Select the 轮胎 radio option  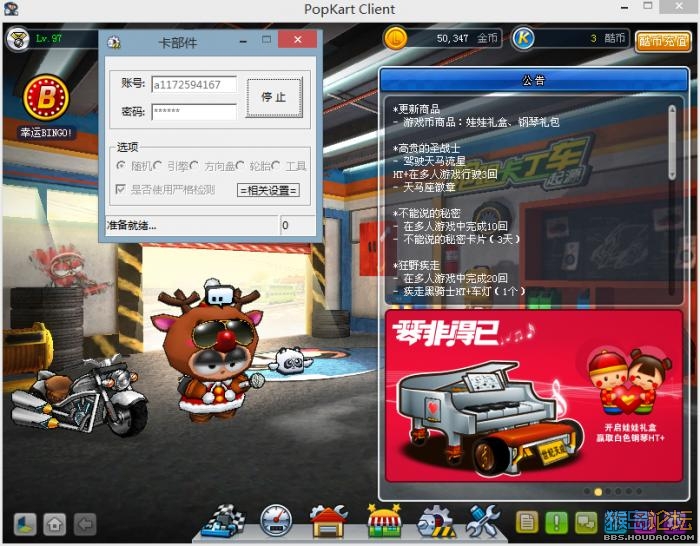click(x=240, y=166)
